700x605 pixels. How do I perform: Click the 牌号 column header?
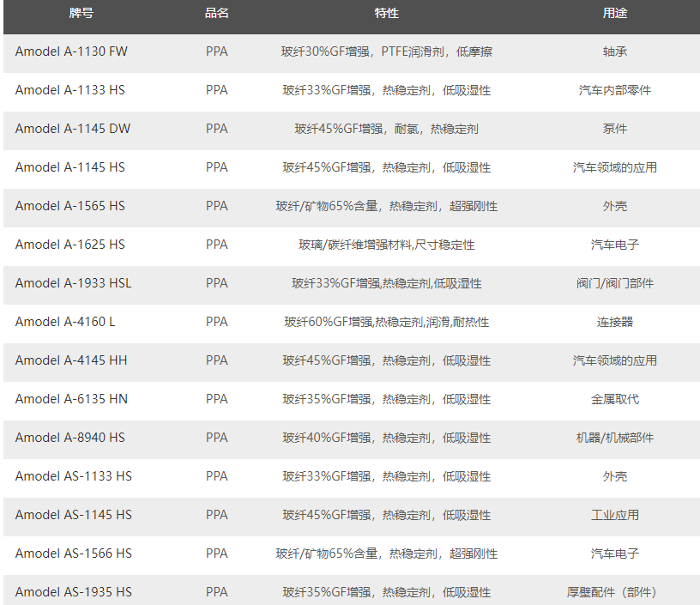click(81, 14)
